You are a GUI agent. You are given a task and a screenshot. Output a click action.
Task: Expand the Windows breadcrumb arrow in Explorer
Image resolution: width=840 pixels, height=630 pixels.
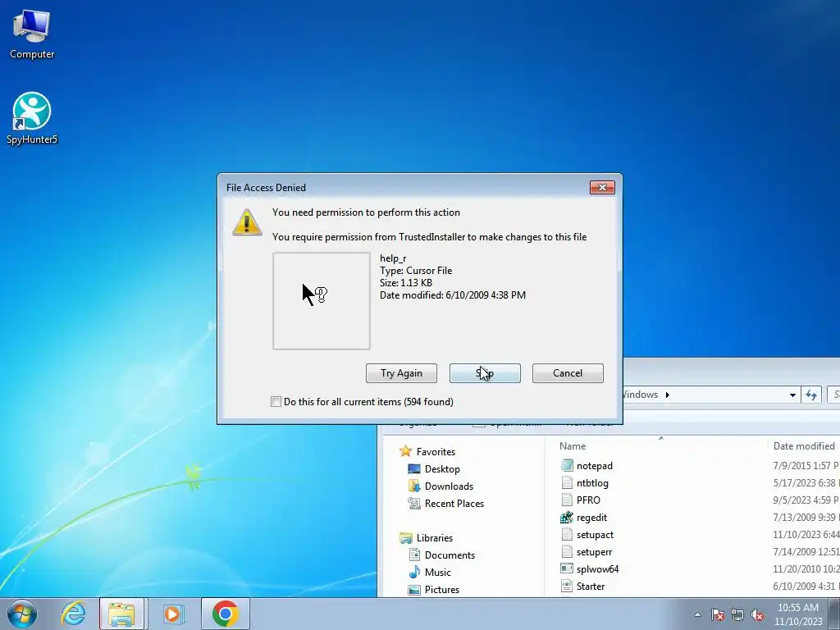[668, 395]
